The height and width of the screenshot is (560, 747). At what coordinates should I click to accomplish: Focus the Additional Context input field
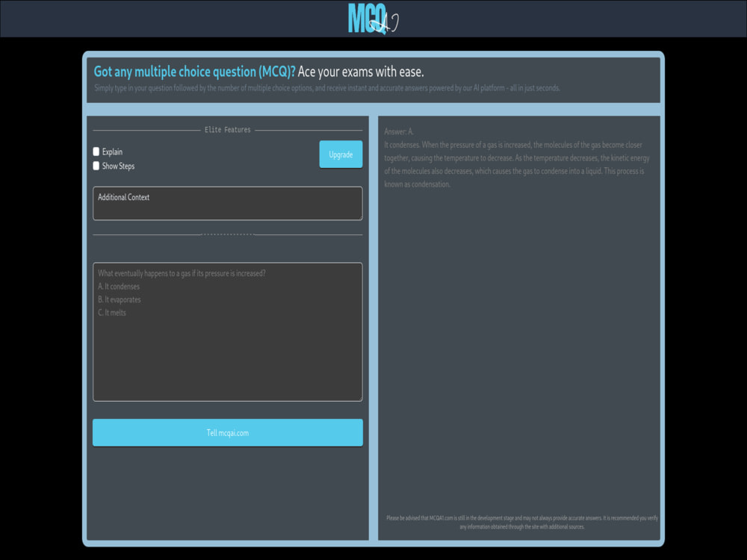[x=228, y=203]
